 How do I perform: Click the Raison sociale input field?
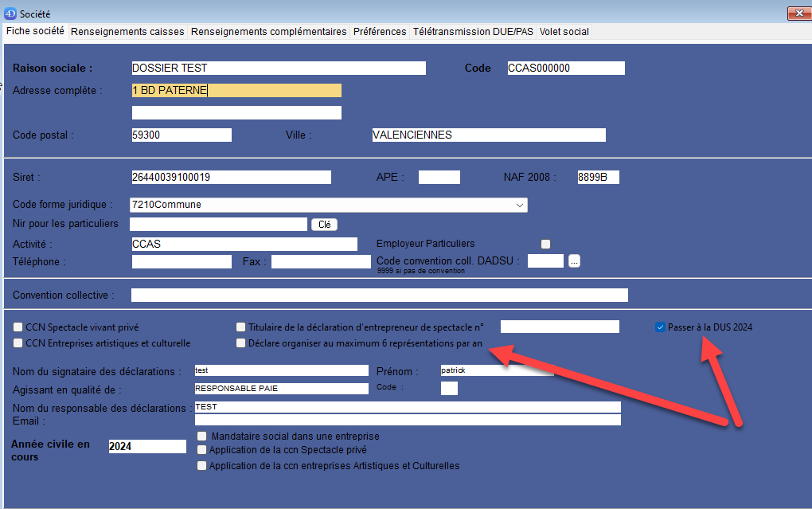tap(278, 69)
